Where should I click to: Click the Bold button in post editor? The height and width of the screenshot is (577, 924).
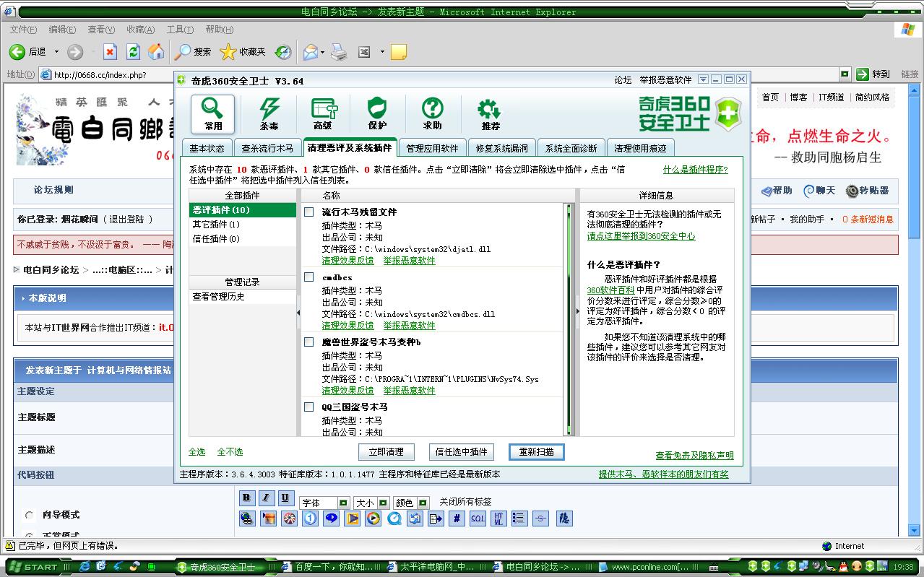(x=246, y=498)
